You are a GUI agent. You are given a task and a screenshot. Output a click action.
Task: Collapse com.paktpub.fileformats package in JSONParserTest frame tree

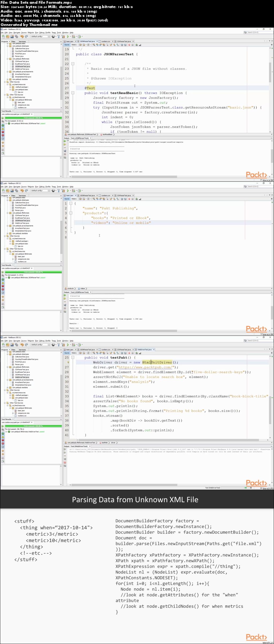pos(7,59)
